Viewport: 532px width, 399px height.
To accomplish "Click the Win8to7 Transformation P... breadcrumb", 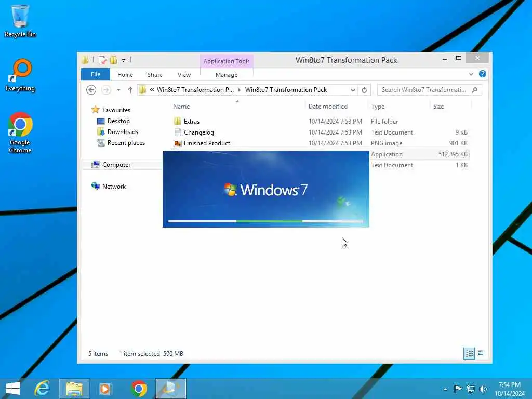I will pos(195,90).
